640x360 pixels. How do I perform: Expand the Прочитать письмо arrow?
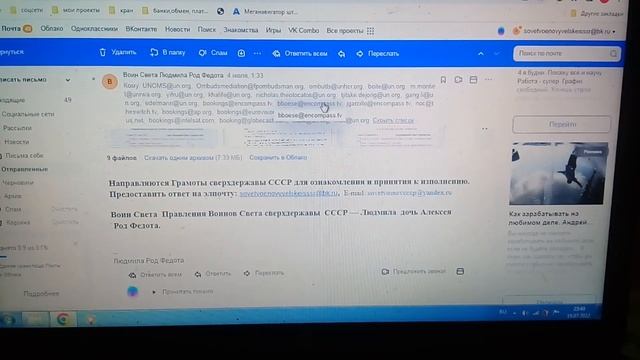pyautogui.click(x=154, y=292)
